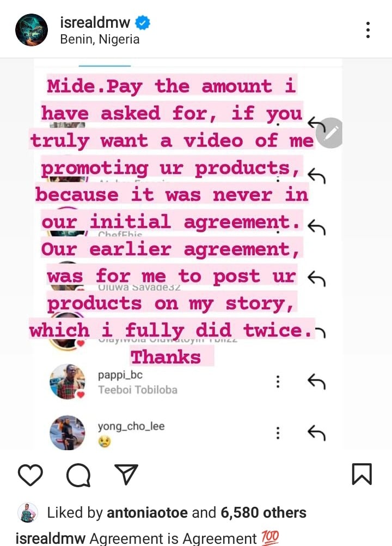Tap the gray pencil edit icon

pyautogui.click(x=332, y=132)
